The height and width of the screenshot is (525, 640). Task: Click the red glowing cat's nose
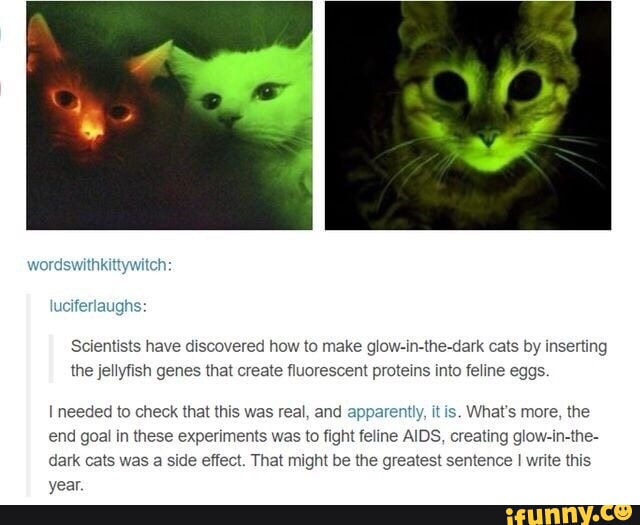pyautogui.click(x=92, y=131)
